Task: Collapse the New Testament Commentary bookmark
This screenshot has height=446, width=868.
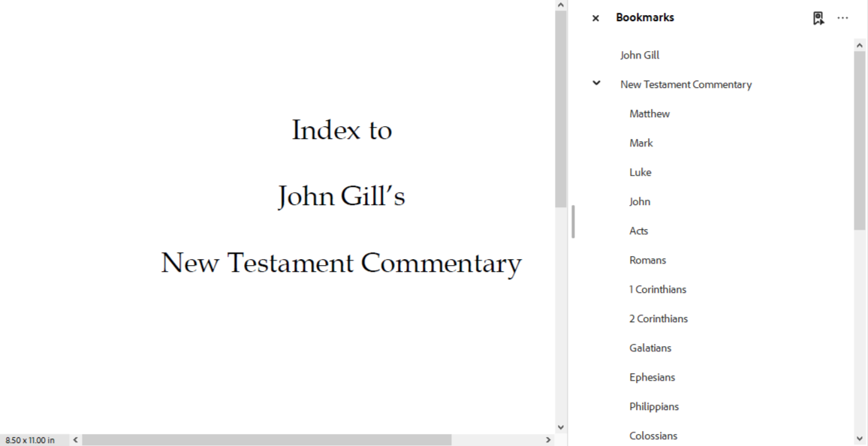Action: tap(596, 83)
